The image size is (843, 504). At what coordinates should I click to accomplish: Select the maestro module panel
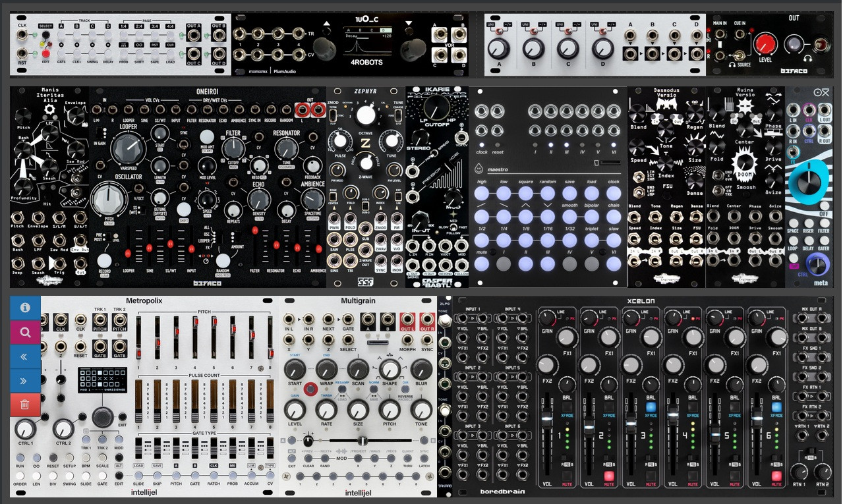click(x=548, y=187)
